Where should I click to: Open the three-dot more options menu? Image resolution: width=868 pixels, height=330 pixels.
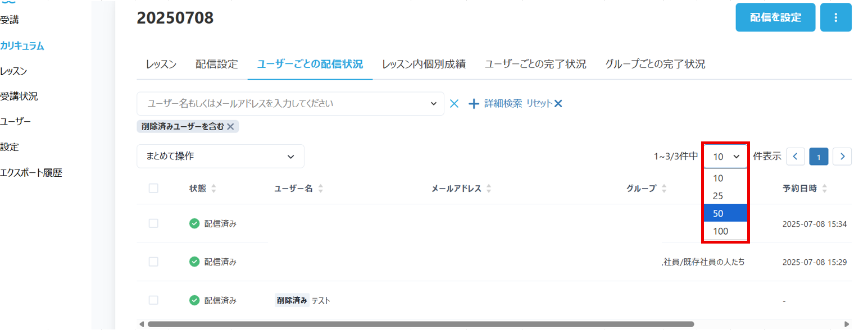835,17
